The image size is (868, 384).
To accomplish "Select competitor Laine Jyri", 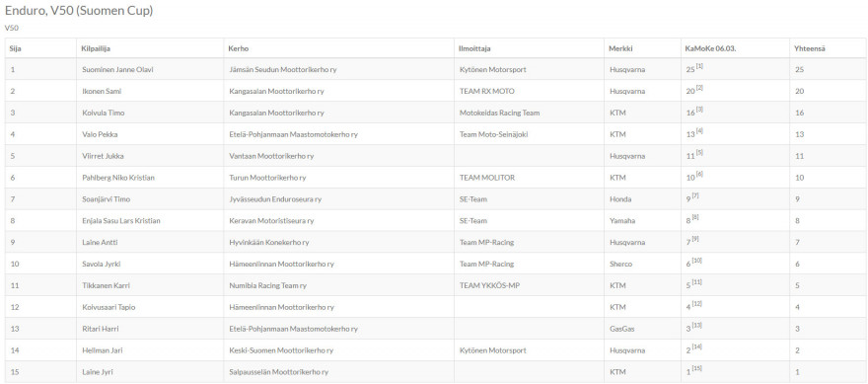I will (x=98, y=372).
